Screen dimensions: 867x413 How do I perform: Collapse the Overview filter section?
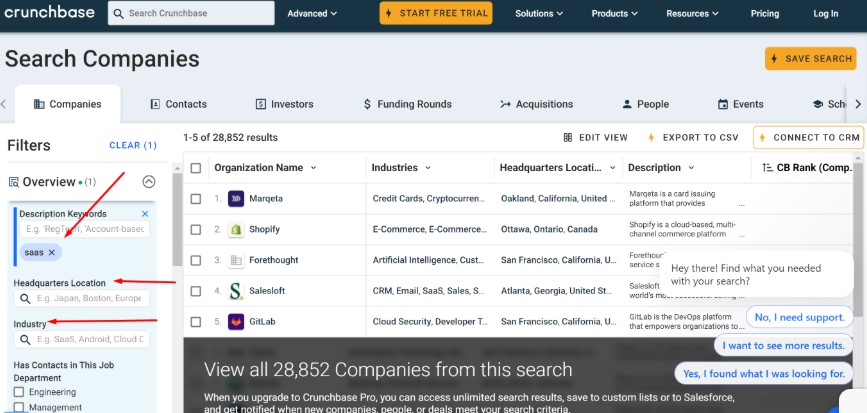click(x=149, y=181)
